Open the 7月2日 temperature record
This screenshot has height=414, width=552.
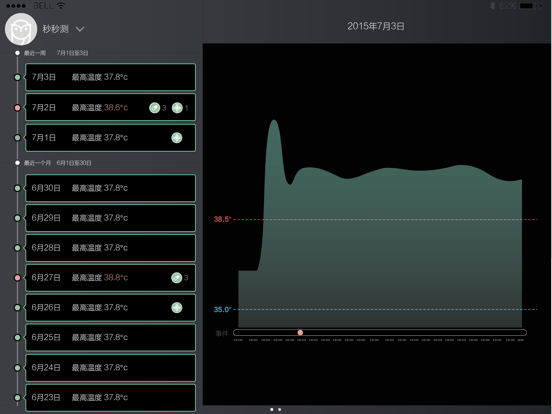click(x=111, y=107)
